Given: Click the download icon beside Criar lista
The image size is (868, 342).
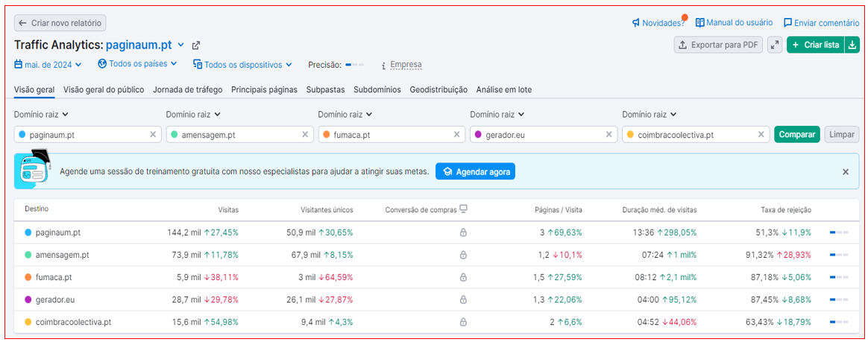Looking at the screenshot, I should 852,45.
